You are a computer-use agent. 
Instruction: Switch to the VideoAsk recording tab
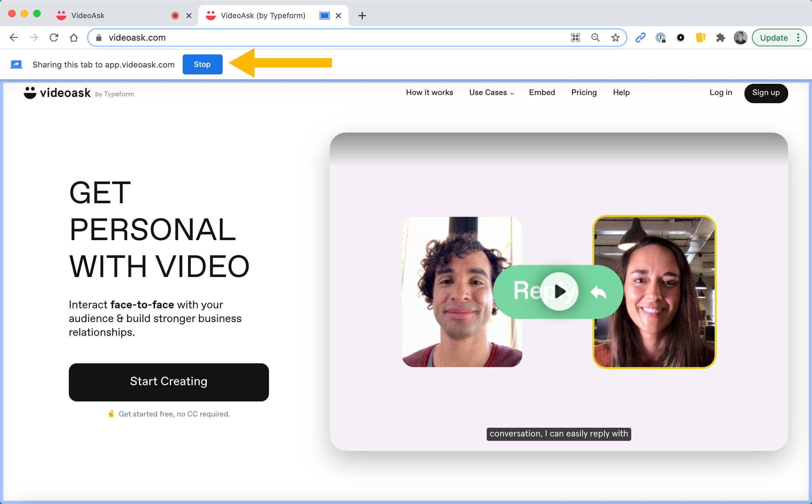(123, 15)
